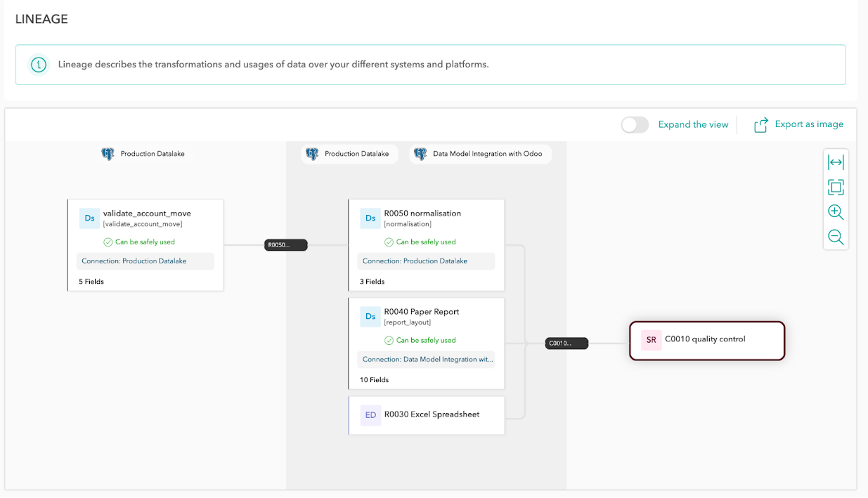Click the info icon in the description banner
Screen dimensions: 868x498
tap(38, 64)
